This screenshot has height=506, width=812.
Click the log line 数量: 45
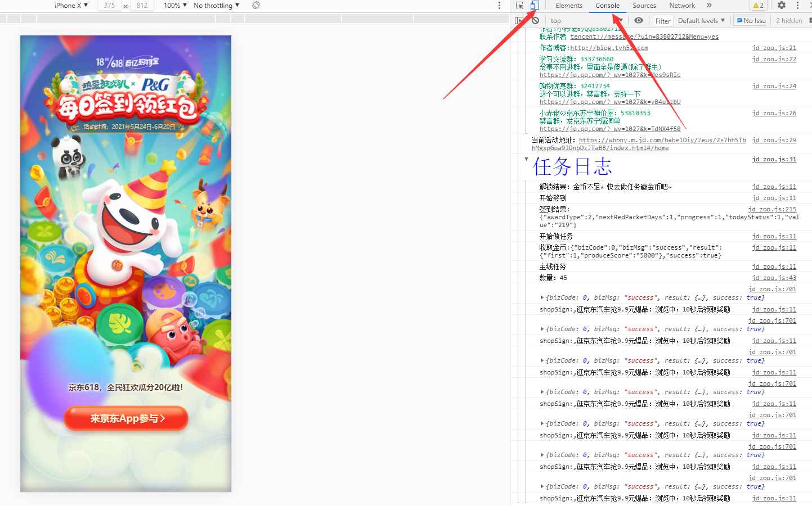(x=553, y=278)
